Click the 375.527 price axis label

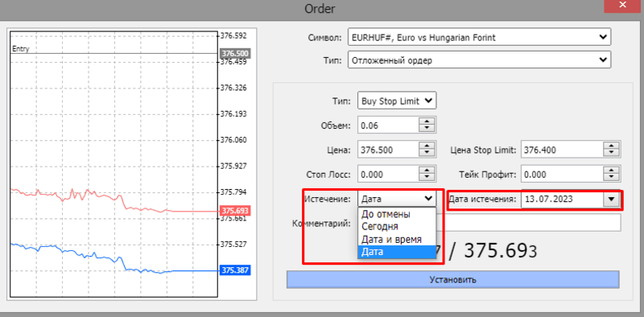(233, 245)
